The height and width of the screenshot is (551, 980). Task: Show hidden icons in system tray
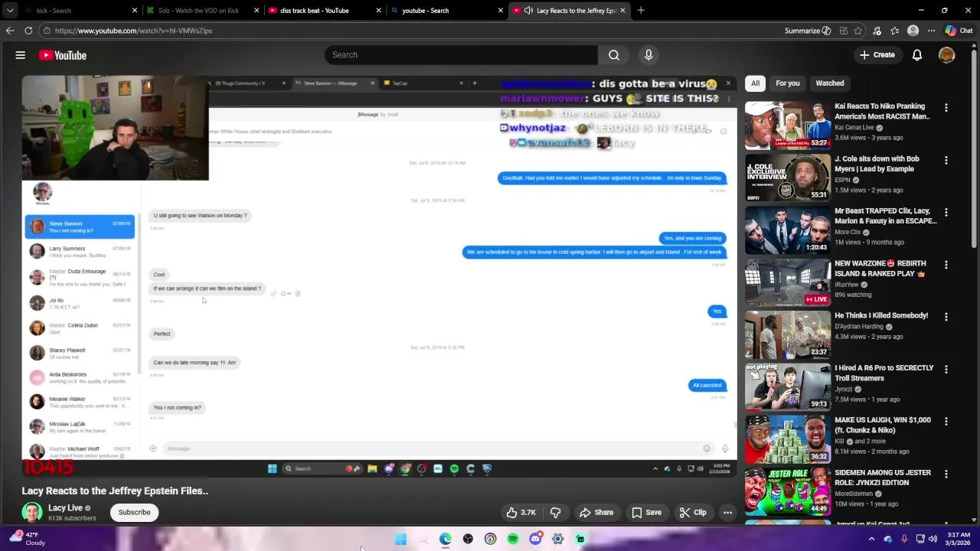point(871,539)
